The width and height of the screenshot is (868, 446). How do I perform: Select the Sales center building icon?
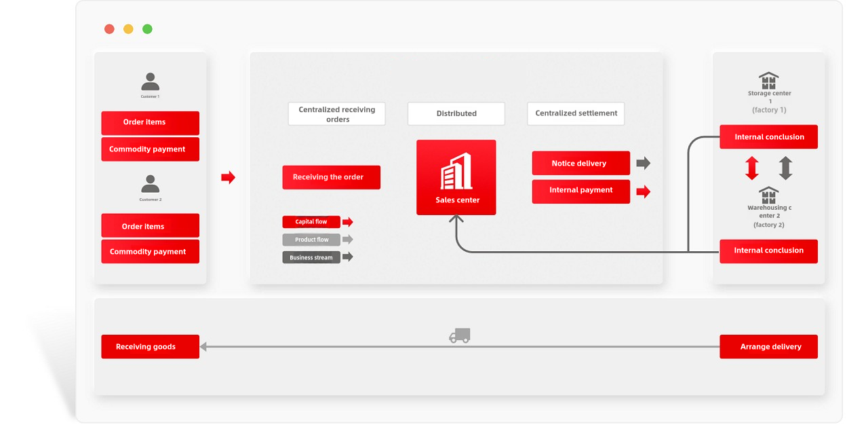coord(456,172)
